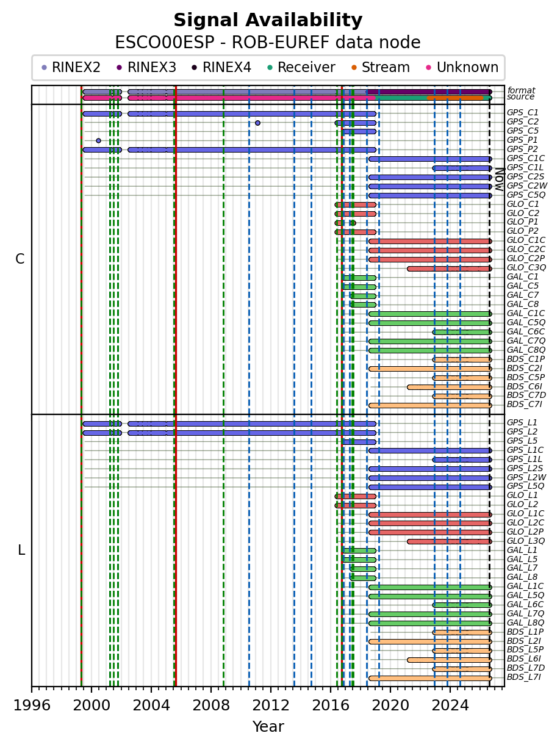This screenshot has height=747, width=560.
Task: Select the GAL_L8 row label
Action: [x=522, y=577]
